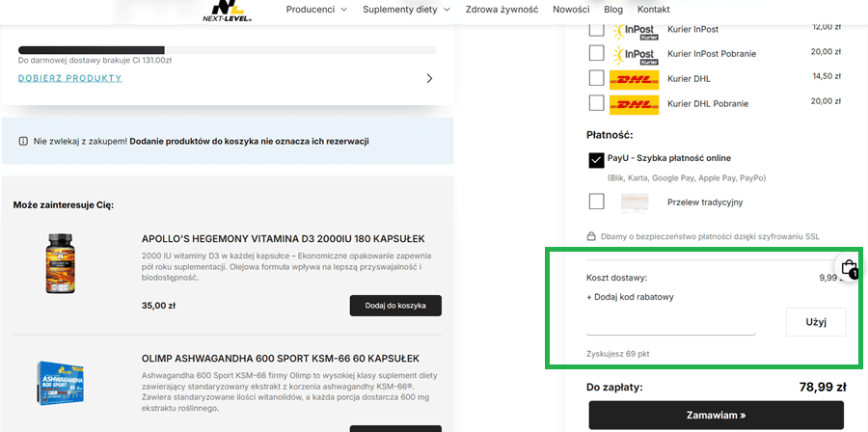Screen dimensions: 868x432
Task: Click the InPost logo for Kurier InPost
Action: 634,31
